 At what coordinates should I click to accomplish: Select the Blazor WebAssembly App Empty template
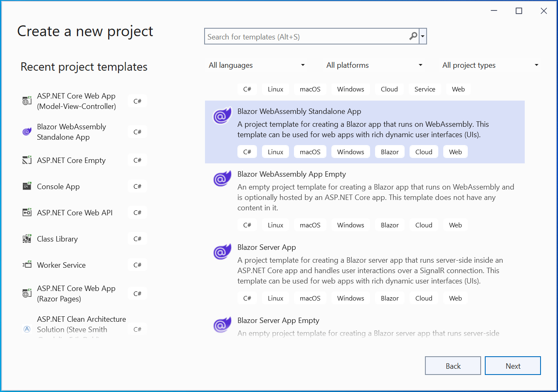365,200
